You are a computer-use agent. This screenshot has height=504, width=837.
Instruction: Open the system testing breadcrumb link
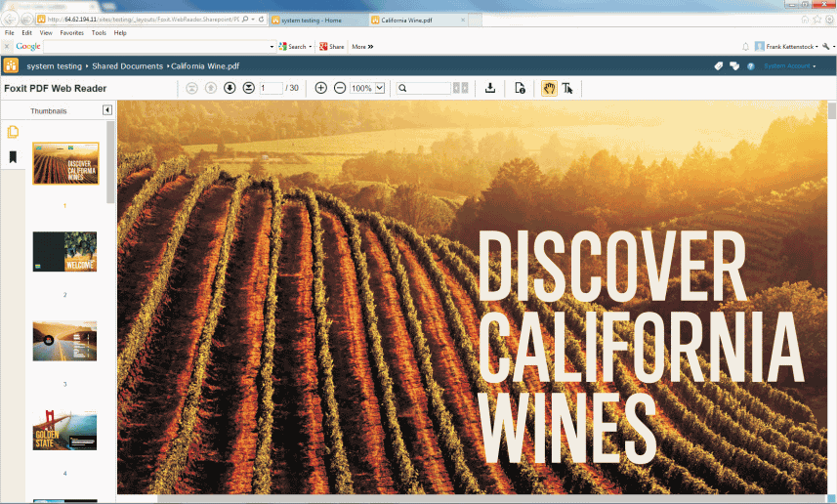(54, 66)
